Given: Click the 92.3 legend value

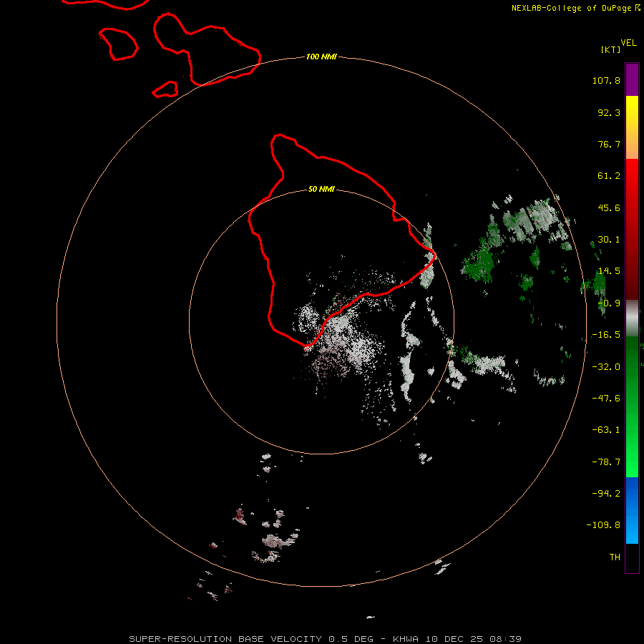Looking at the screenshot, I should (x=609, y=112).
